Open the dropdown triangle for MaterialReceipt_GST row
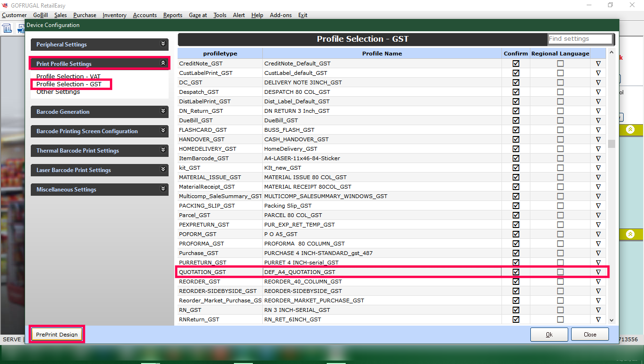The width and height of the screenshot is (644, 364). point(598,187)
